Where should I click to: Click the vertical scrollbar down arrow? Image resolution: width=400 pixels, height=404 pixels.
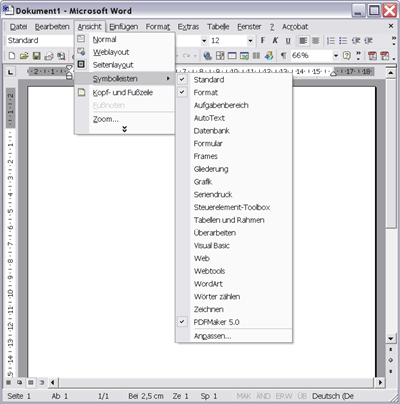pyautogui.click(x=391, y=339)
